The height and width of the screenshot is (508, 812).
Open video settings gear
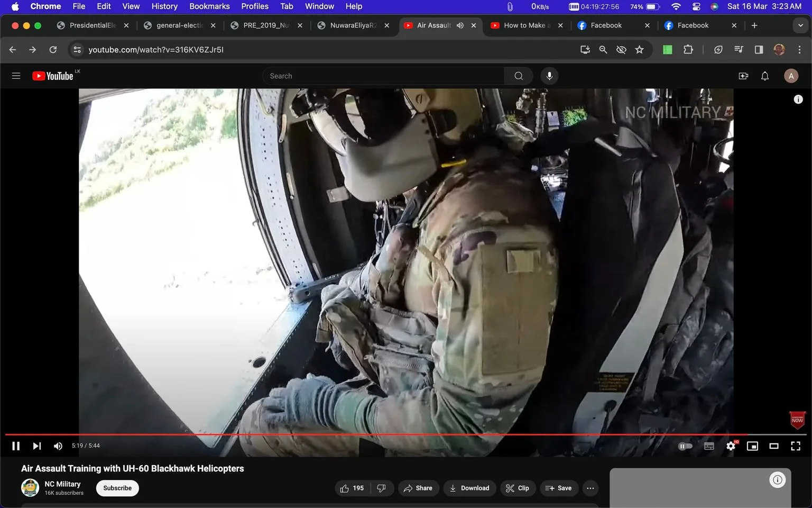pyautogui.click(x=731, y=446)
